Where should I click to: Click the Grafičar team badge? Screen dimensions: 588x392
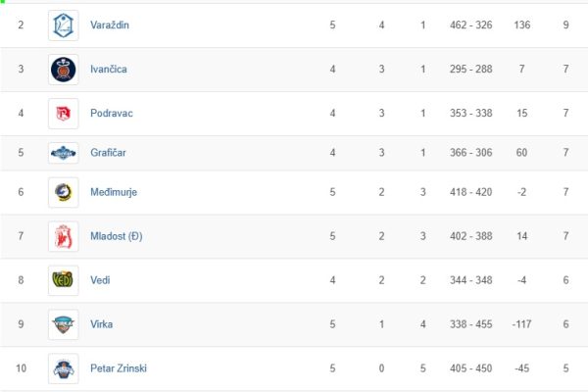[x=64, y=153]
